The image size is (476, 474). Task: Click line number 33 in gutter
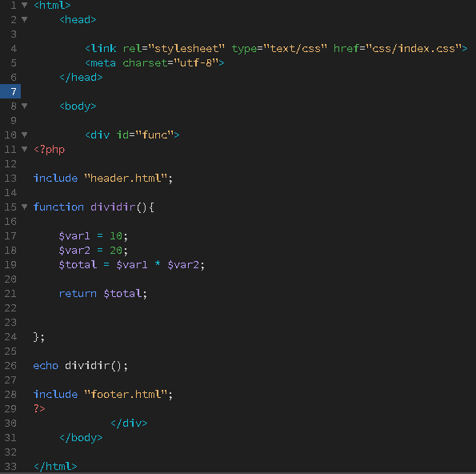tap(10, 467)
